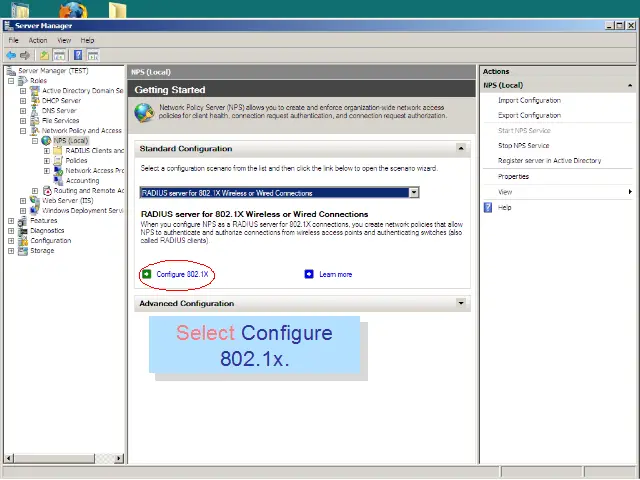The image size is (640, 480).
Task: Click the Forward arrow toolbar icon
Action: point(25,55)
